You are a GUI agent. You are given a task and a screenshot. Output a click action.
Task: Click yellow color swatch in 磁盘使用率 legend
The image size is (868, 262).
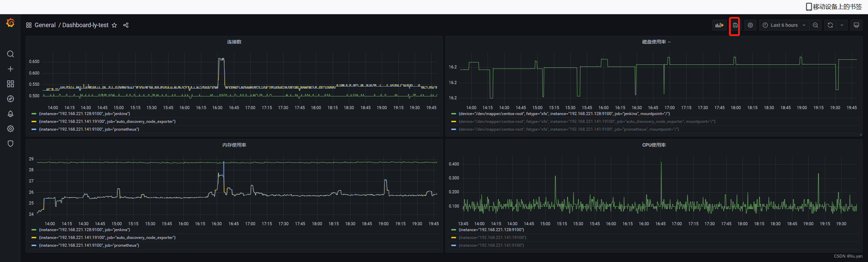point(453,121)
